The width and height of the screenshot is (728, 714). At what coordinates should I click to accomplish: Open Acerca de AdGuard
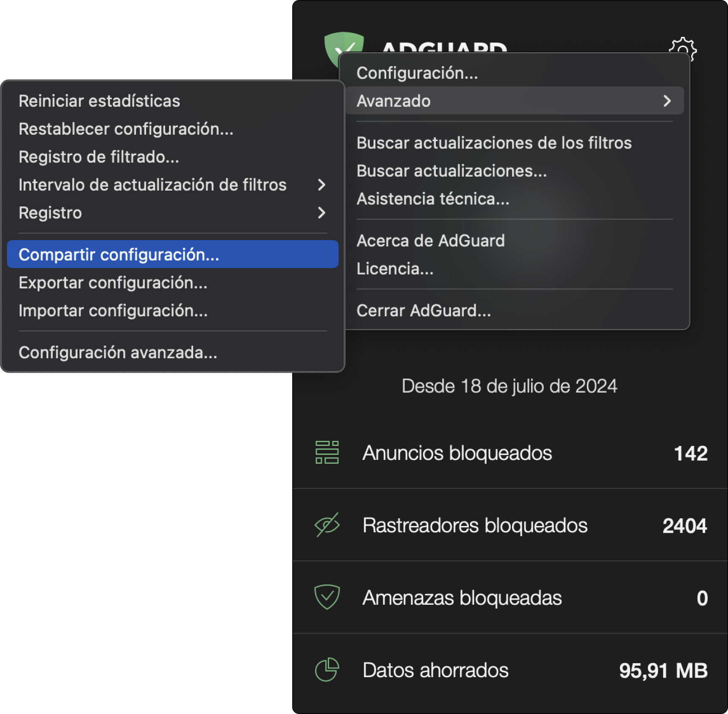tap(515, 241)
